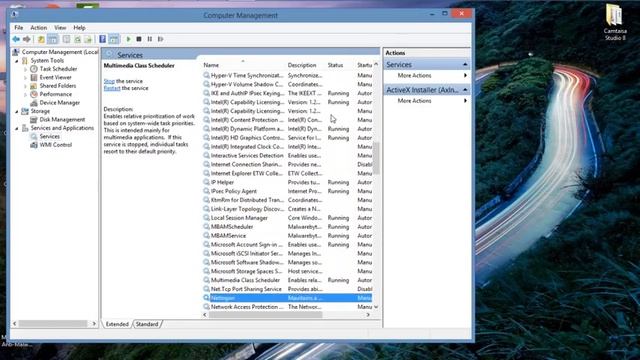The image size is (640, 360).
Task: Open Help with blue question-mark icon
Action: (102, 39)
